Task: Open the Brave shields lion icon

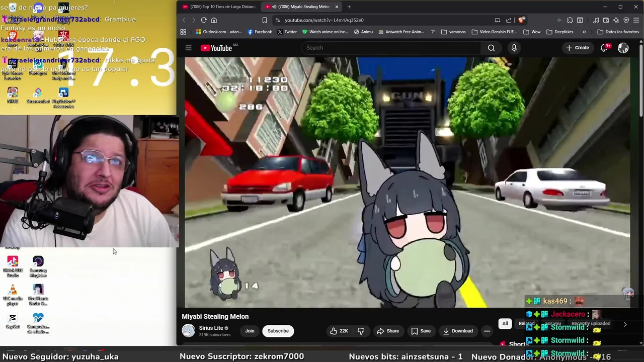Action: tap(521, 20)
